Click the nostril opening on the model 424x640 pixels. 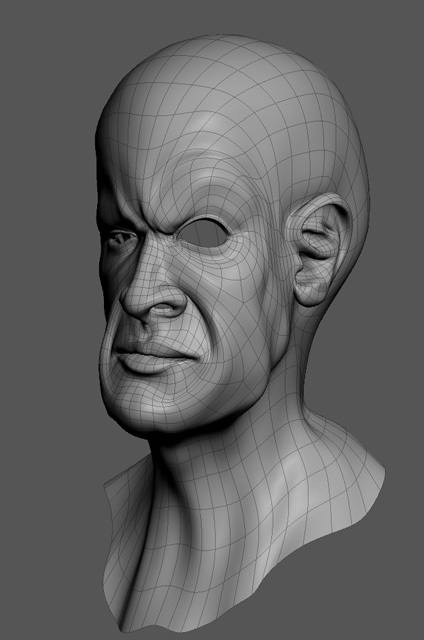163,310
